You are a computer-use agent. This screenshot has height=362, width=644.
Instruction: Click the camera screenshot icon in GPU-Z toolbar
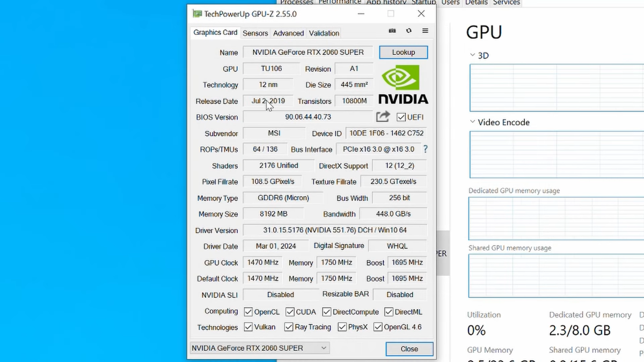392,31
